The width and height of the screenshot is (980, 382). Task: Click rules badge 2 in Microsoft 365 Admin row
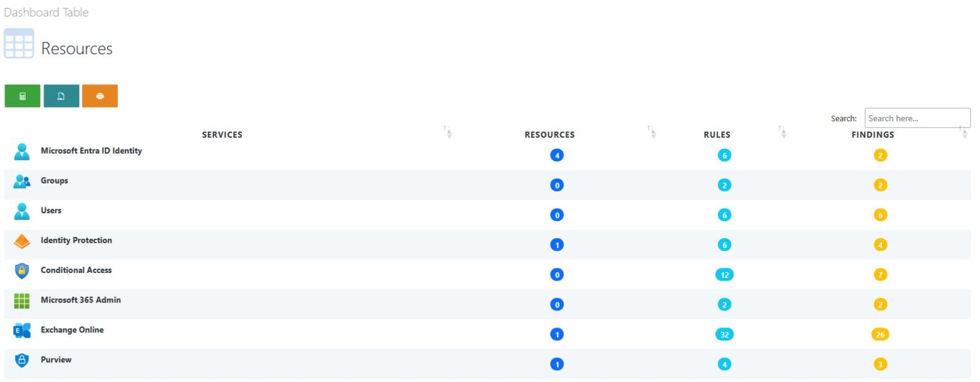point(725,305)
